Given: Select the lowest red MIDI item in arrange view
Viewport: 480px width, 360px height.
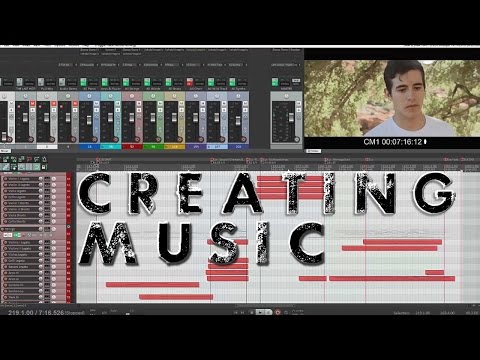Looking at the screenshot, I should [176, 297].
